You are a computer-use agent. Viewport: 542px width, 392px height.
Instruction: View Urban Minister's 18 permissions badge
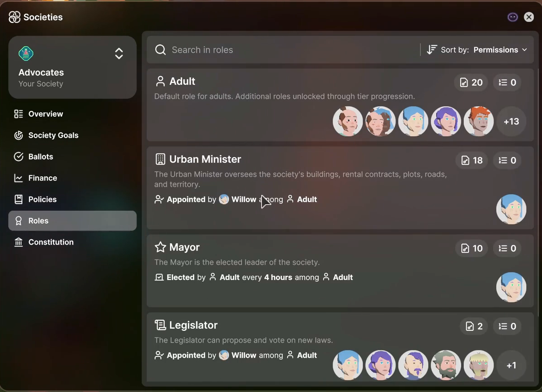472,160
